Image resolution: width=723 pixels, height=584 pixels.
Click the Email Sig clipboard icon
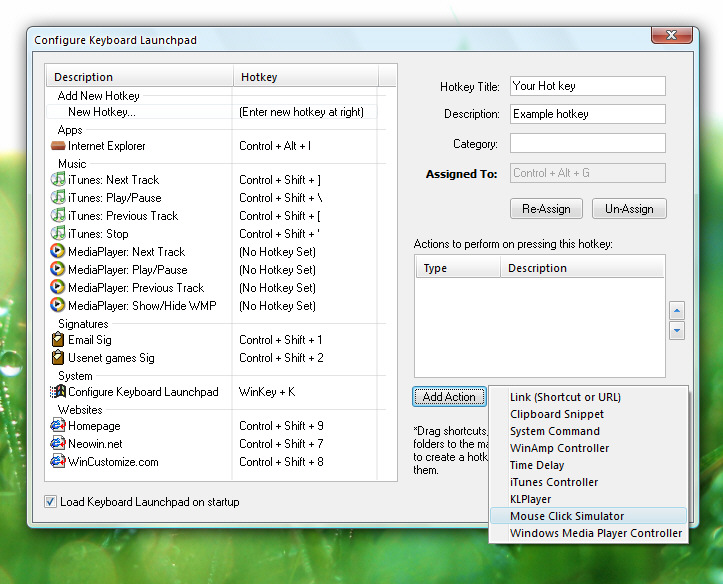click(58, 340)
